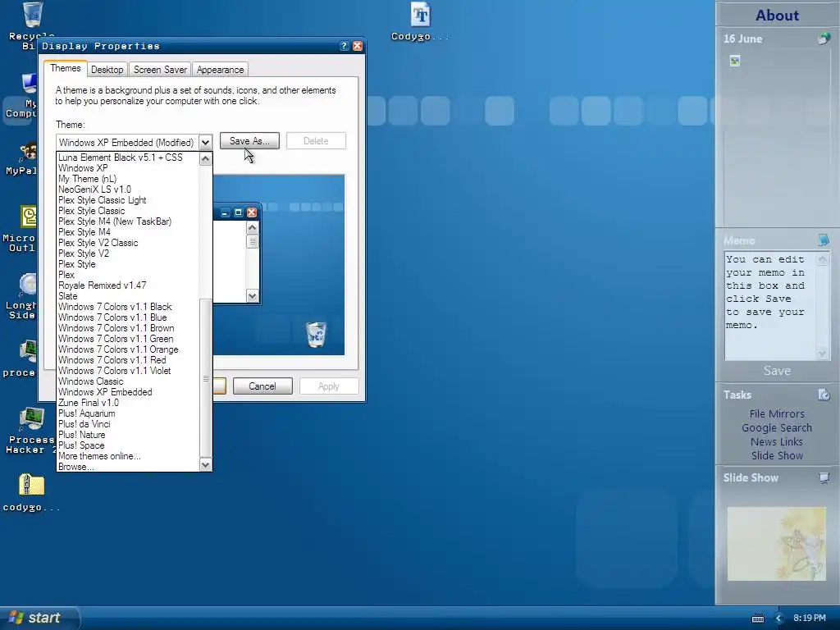The image size is (840, 630).
Task: Switch to the Appearance tab
Action: (x=220, y=70)
